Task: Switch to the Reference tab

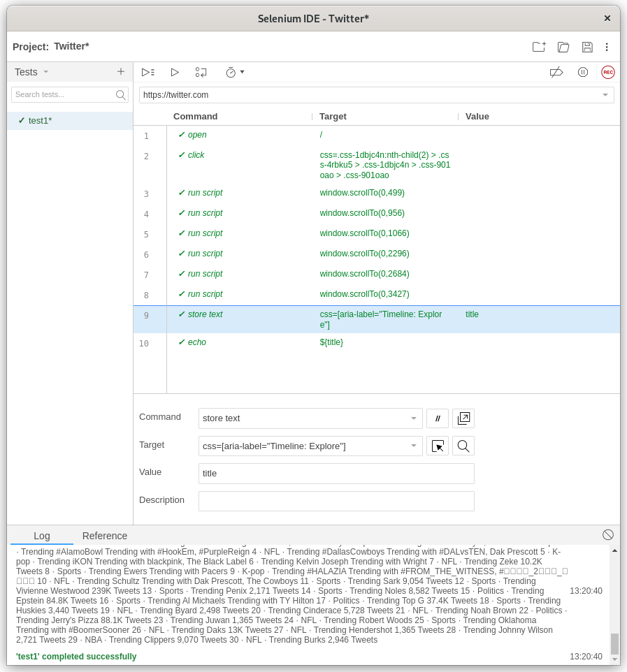Action: pyautogui.click(x=105, y=536)
